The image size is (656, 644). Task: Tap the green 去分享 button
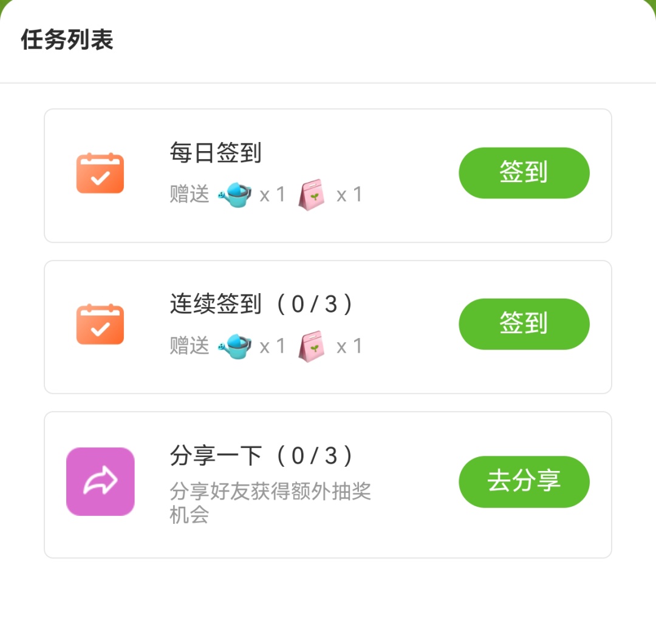524,481
